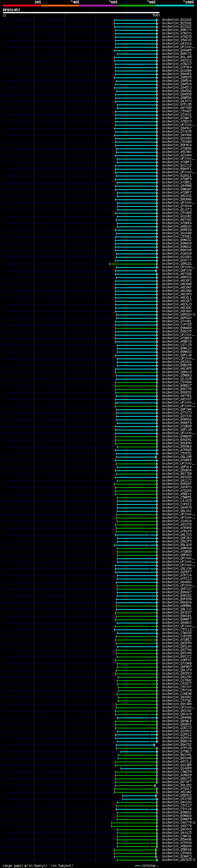
Task: Select the label UniRef100_Q5BF68
Action: [176, 850]
